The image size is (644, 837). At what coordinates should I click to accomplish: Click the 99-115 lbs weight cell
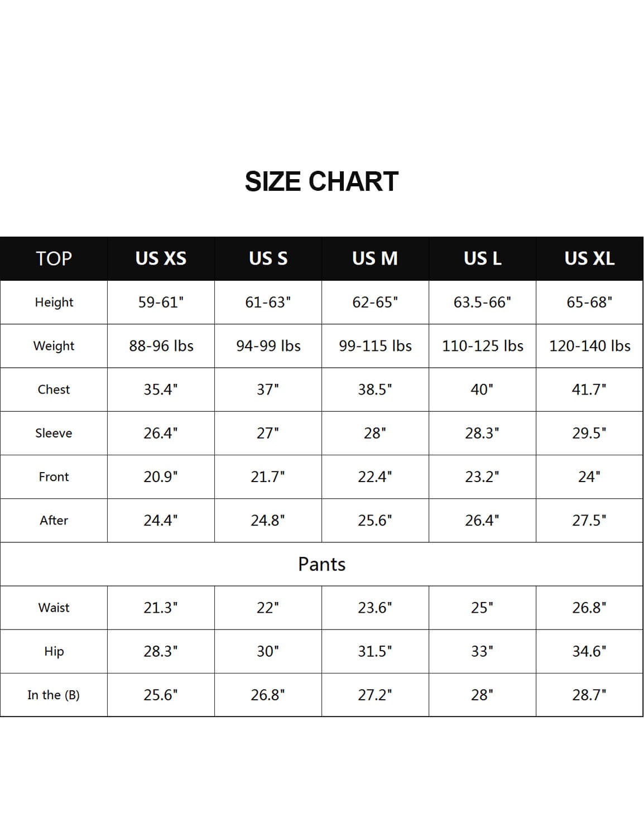tap(375, 346)
